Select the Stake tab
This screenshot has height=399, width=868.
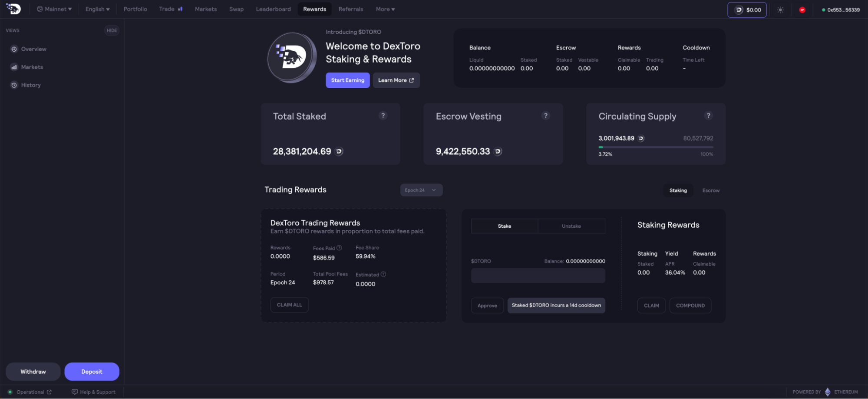click(x=505, y=226)
